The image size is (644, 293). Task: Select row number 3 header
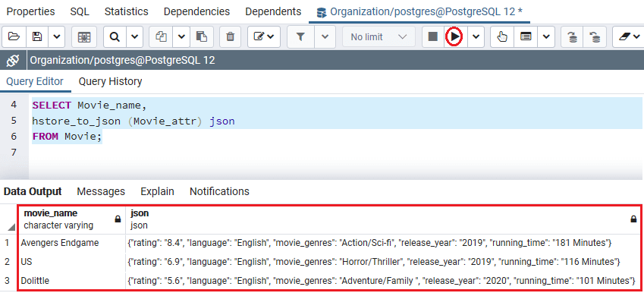click(7, 281)
